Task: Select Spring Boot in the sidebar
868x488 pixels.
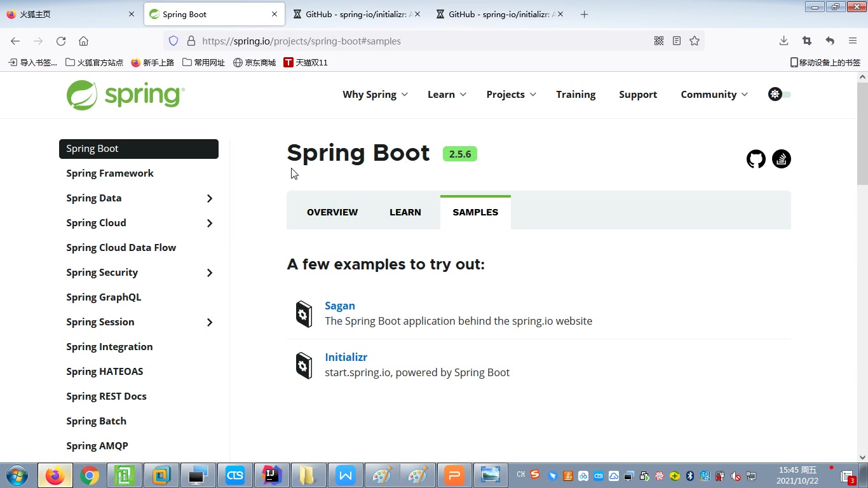Action: pyautogui.click(x=139, y=149)
